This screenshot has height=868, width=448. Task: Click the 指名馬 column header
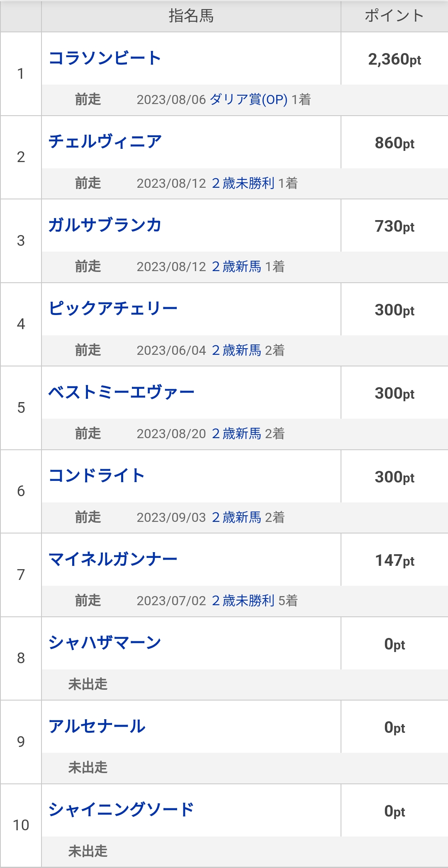pyautogui.click(x=191, y=16)
